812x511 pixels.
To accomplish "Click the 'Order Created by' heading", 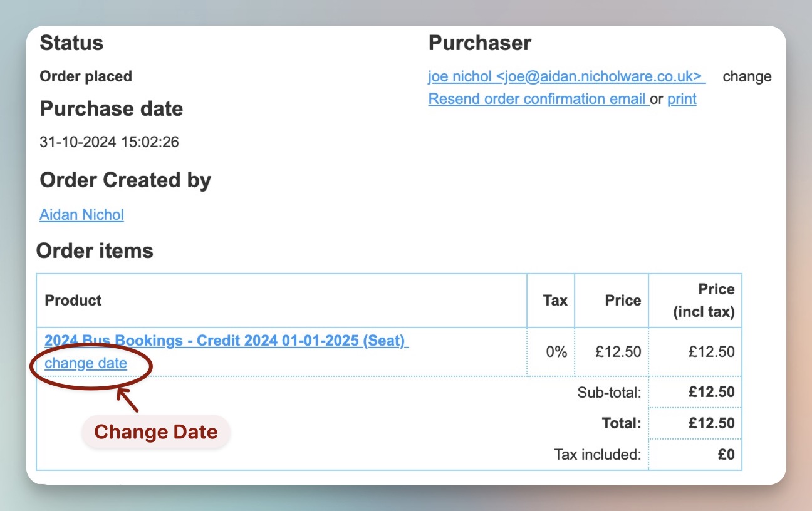I will 125,180.
